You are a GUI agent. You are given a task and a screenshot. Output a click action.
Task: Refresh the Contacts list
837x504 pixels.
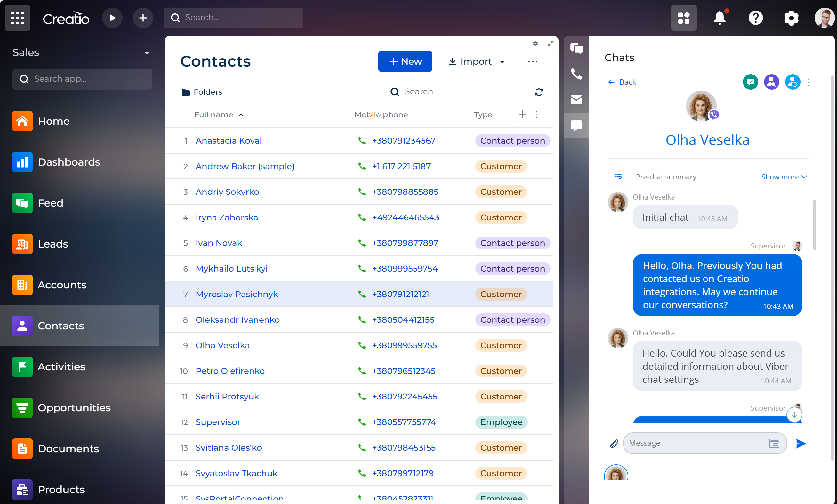[539, 92]
